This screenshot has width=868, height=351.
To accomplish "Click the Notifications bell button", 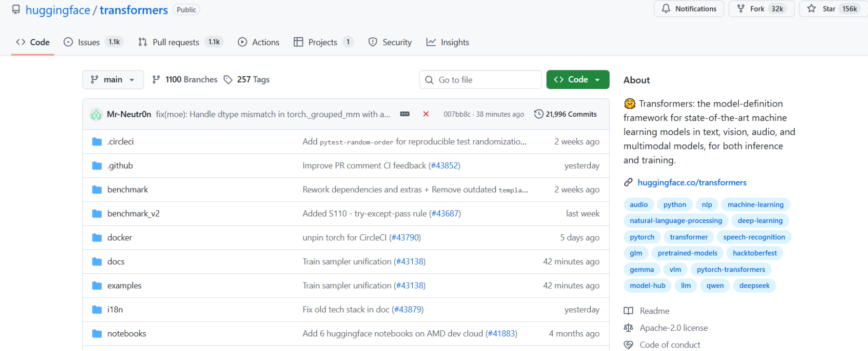I will point(689,9).
